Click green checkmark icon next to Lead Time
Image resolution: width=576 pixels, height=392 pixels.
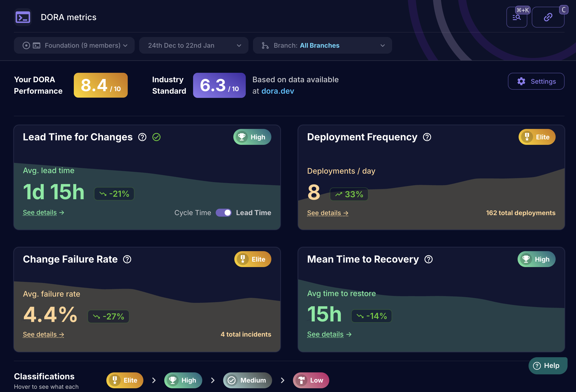click(x=157, y=137)
